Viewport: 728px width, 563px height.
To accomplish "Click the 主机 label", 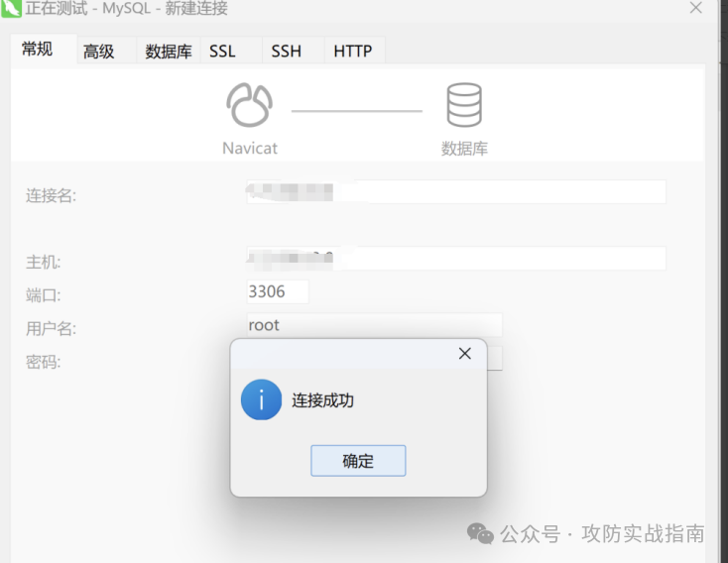I will [43, 263].
